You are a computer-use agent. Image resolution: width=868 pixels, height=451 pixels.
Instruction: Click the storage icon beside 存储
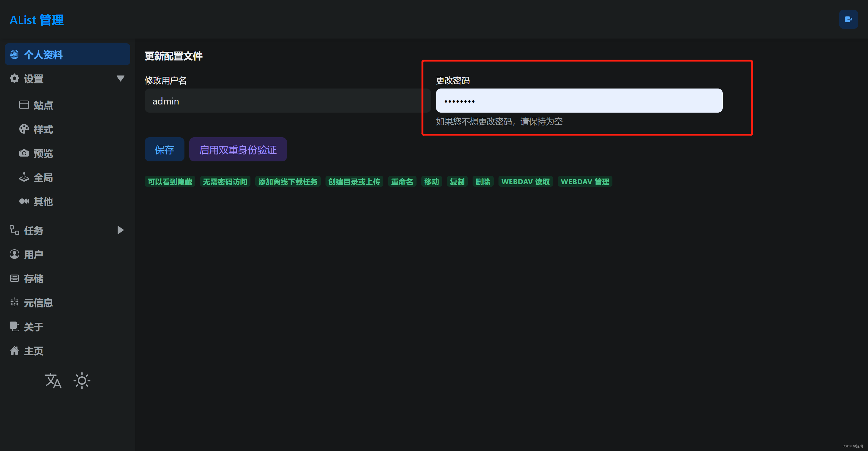pyautogui.click(x=14, y=278)
